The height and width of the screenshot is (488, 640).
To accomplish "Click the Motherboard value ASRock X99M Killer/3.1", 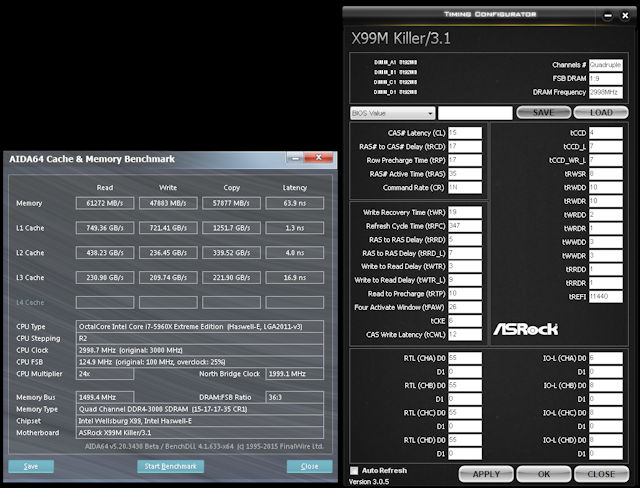I will coord(200,433).
